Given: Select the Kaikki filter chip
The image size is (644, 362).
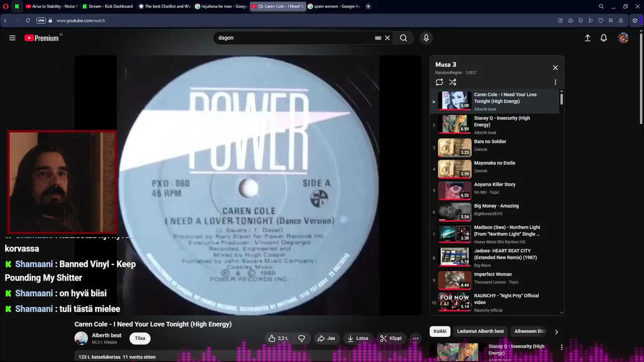Looking at the screenshot, I should [x=440, y=331].
